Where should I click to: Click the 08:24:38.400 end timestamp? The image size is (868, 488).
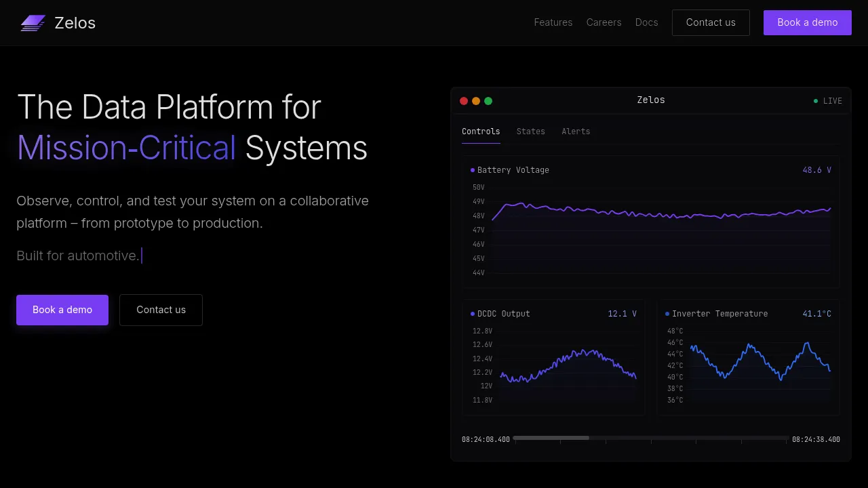coord(816,440)
